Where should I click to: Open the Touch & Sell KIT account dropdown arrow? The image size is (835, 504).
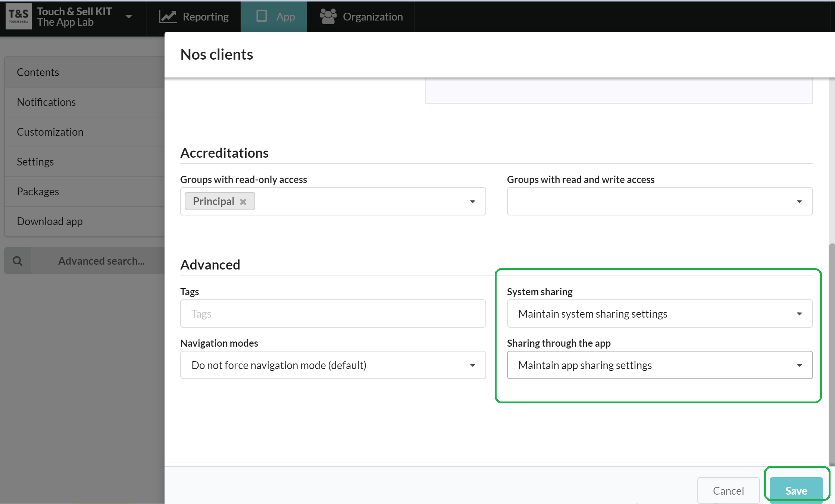pyautogui.click(x=129, y=17)
